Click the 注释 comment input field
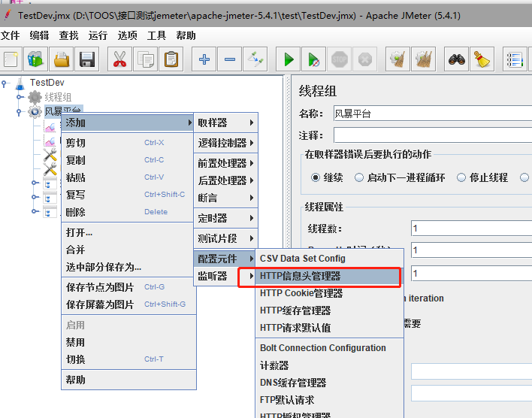 click(x=433, y=135)
